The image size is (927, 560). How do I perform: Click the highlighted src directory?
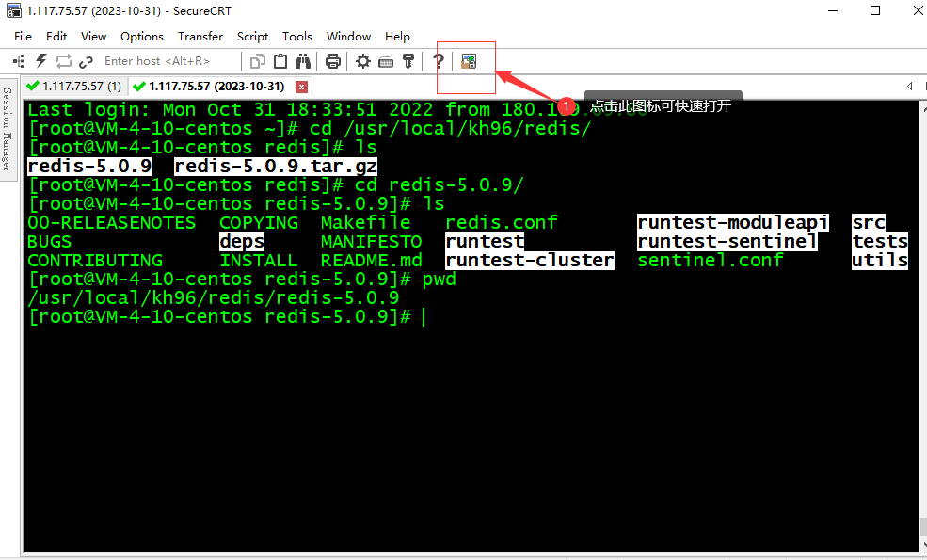tap(869, 222)
